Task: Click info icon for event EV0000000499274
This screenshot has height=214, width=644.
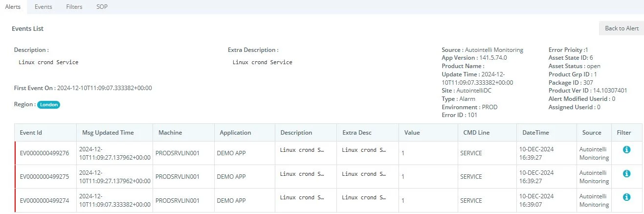Action: coord(626,197)
